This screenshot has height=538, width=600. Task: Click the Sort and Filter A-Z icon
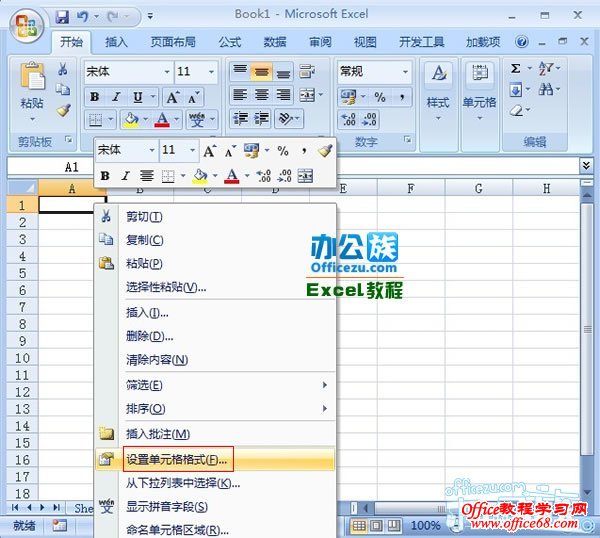tap(546, 69)
